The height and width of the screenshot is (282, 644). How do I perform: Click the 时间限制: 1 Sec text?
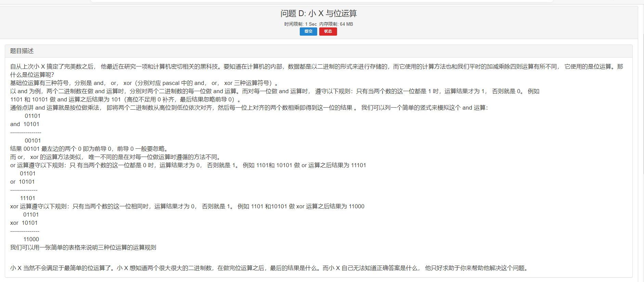[x=300, y=24]
